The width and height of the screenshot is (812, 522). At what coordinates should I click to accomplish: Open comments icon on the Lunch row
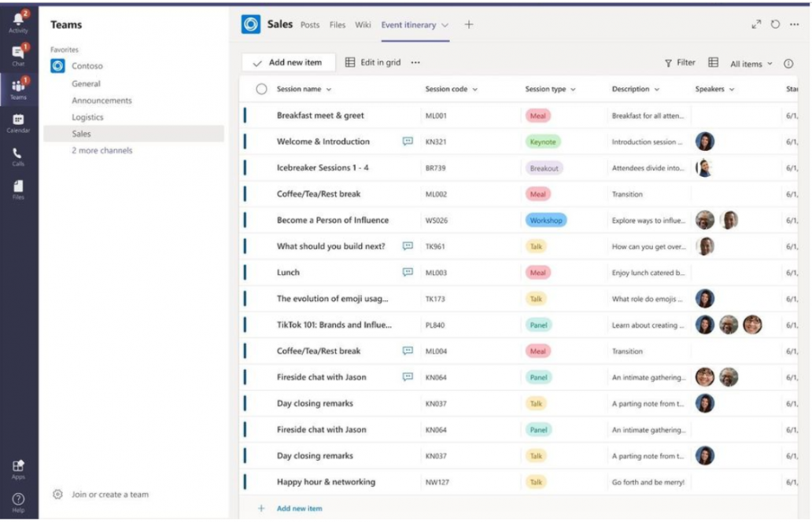point(408,272)
